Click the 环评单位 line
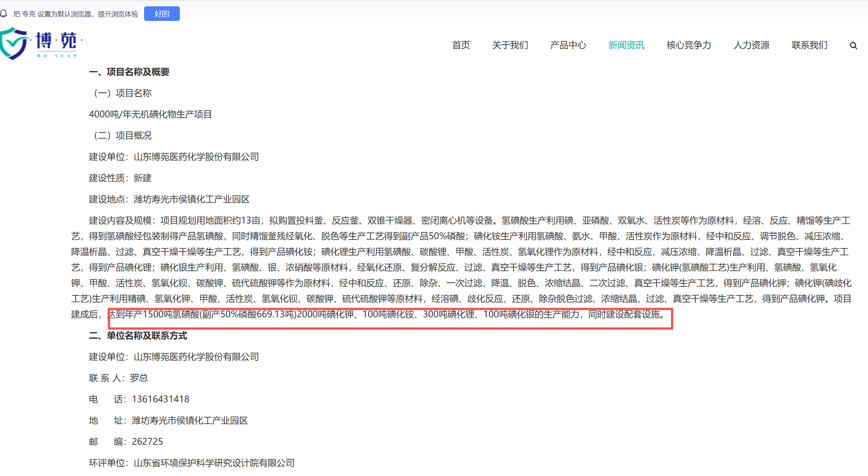This screenshot has width=868, height=476. point(192,463)
